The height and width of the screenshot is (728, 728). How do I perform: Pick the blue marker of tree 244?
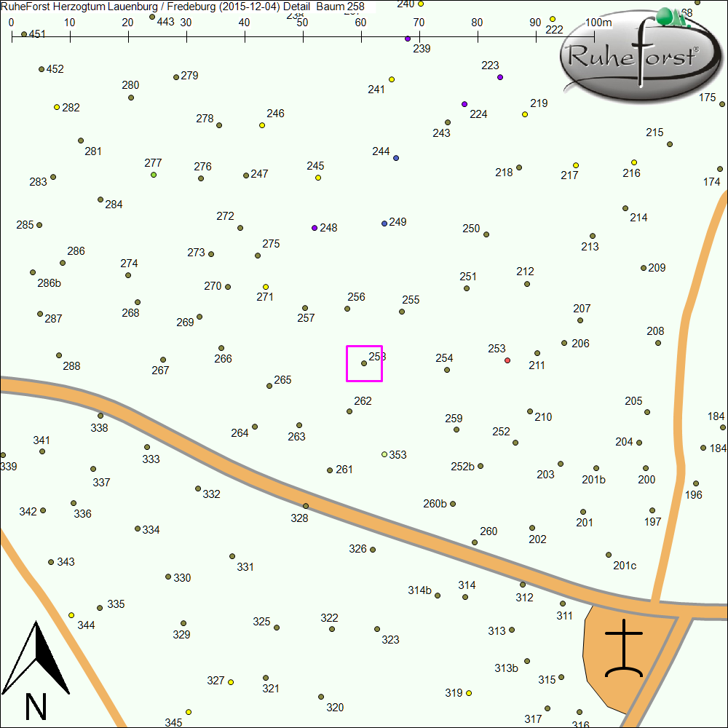click(x=396, y=158)
